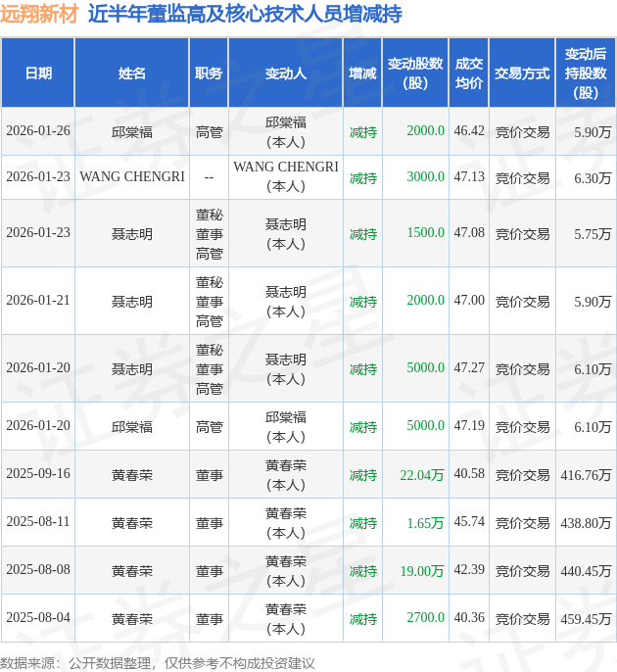Select the date cell 2025-09-16

click(x=38, y=473)
